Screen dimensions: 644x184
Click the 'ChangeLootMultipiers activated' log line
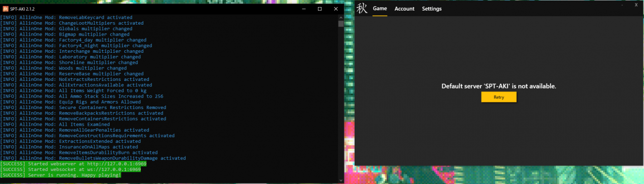[x=72, y=23]
